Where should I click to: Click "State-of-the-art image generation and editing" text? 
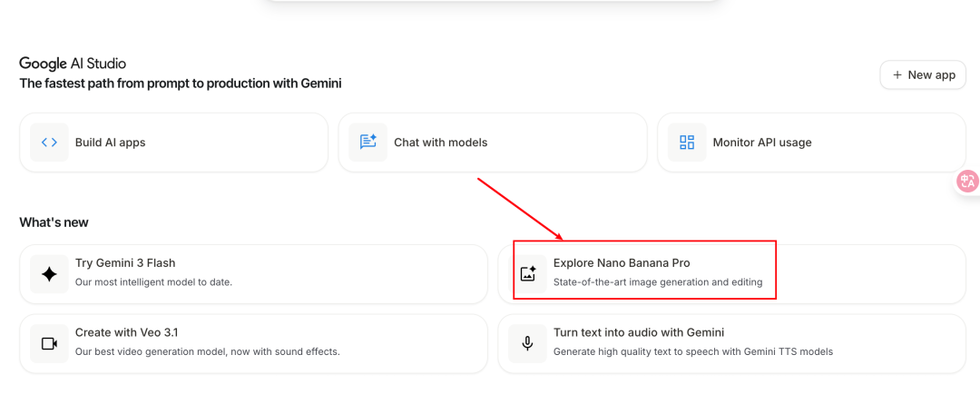click(658, 282)
